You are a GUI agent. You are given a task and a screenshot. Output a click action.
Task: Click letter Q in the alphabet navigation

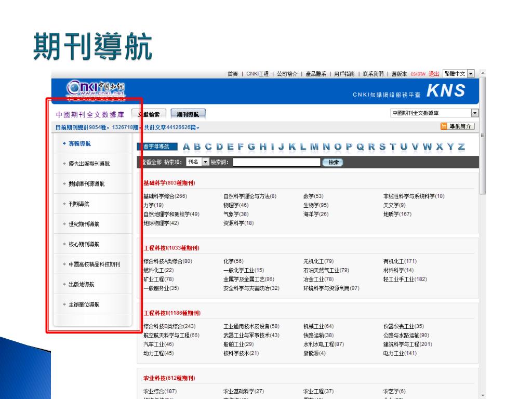(360, 147)
